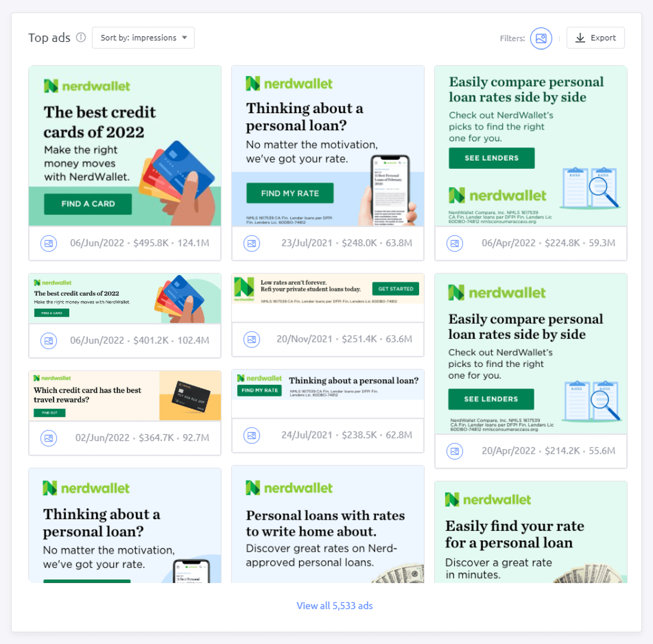Viewport: 653px width, 644px height.
Task: Click image icon under 06/Jun/2022 $401.2K ad
Action: tap(49, 340)
